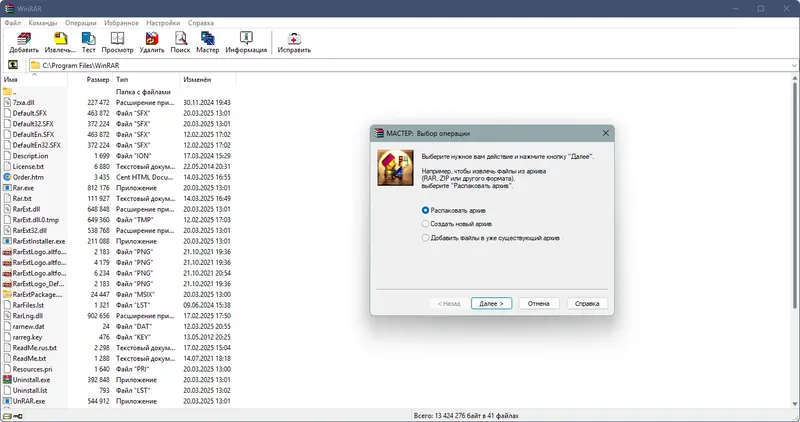Select 'Добавить файлы в уже существующий архив'
Screen dimensions: 800x422
pos(425,238)
